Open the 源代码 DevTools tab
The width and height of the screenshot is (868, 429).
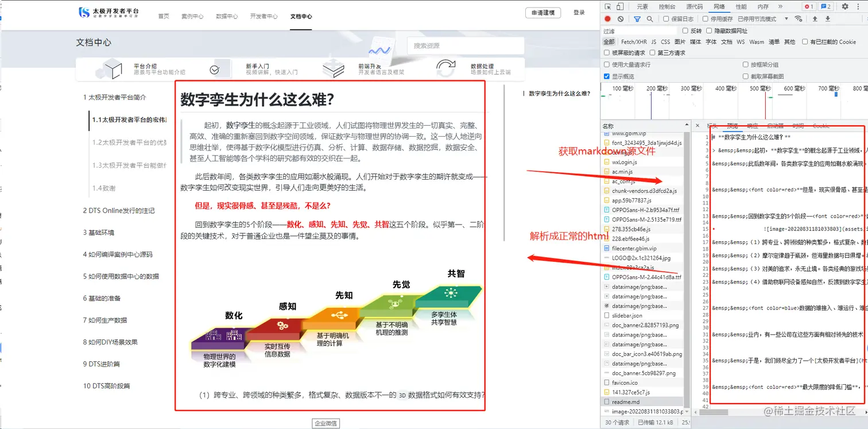pyautogui.click(x=694, y=7)
